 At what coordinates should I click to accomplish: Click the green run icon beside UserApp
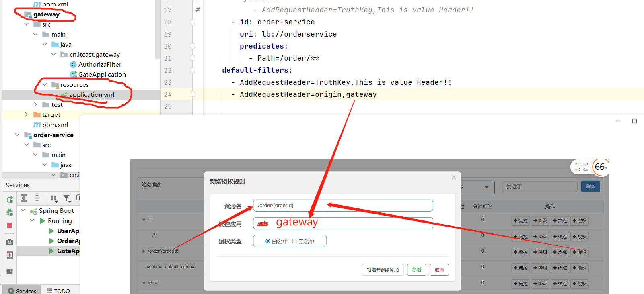(51, 231)
